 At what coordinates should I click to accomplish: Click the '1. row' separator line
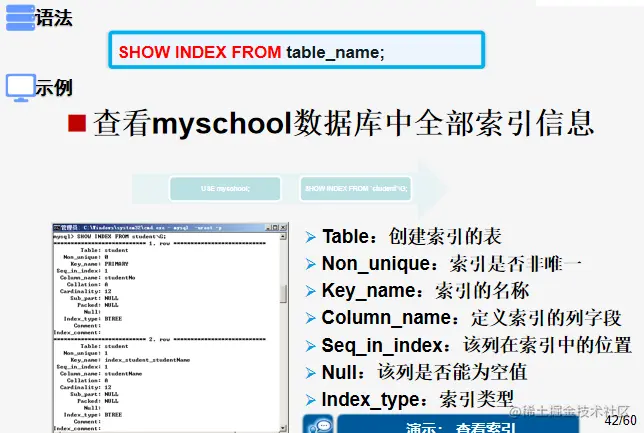pyautogui.click(x=159, y=243)
